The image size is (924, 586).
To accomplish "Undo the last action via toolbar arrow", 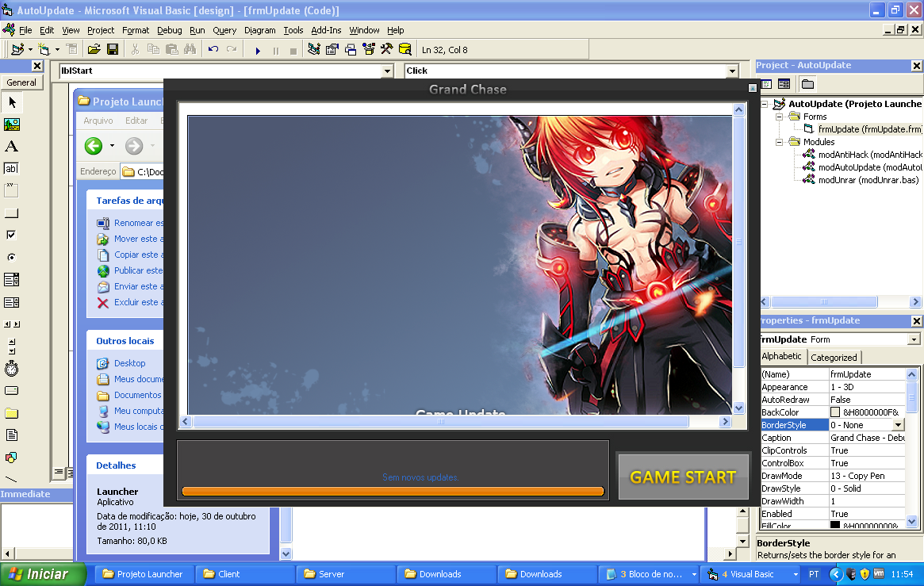I will pos(213,49).
